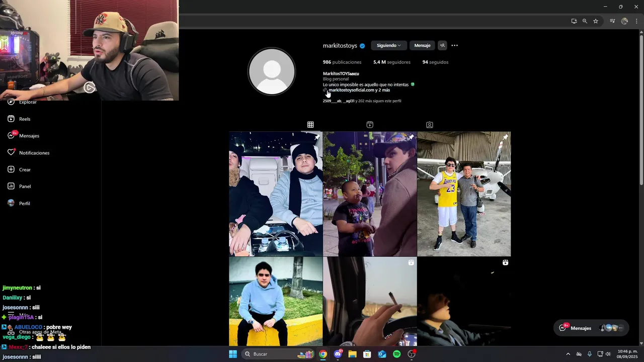
Task: Open OBS Studio on the taskbar
Action: (412, 354)
